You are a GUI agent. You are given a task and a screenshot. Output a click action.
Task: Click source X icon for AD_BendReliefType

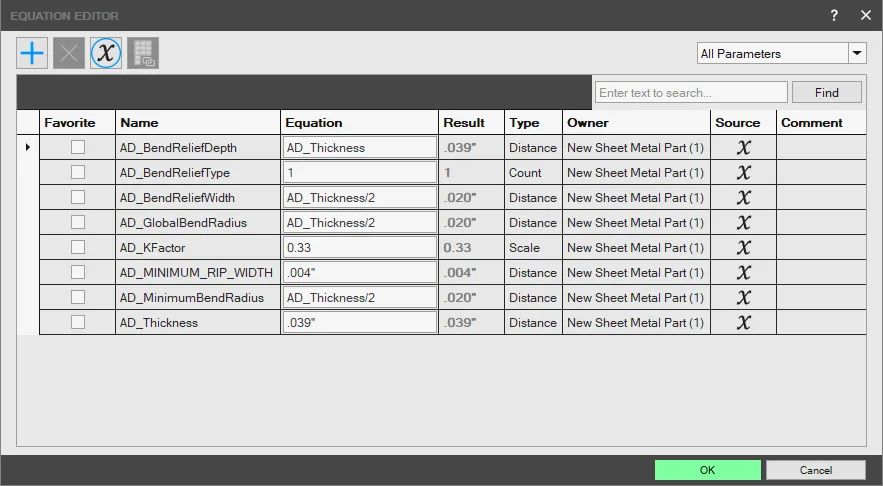point(743,172)
